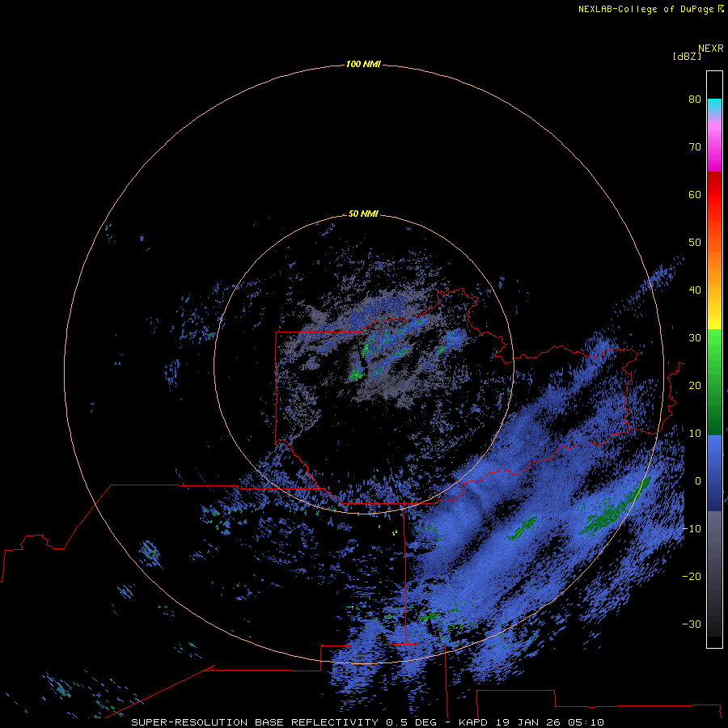
Task: Click the cyan band of the color bar
Action: coord(714,106)
